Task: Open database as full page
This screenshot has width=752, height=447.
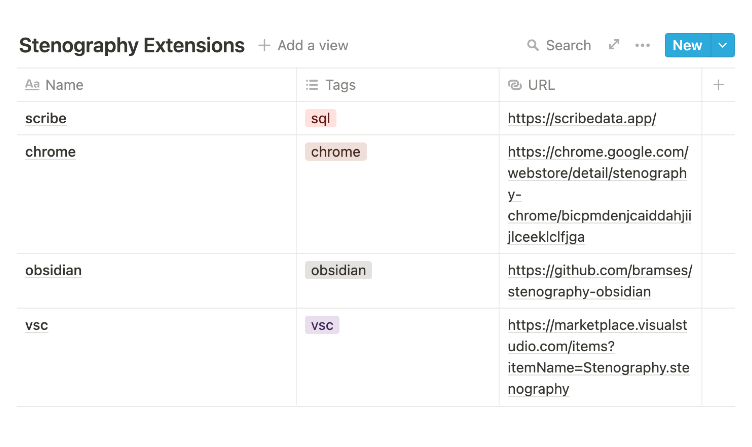Action: [x=614, y=45]
